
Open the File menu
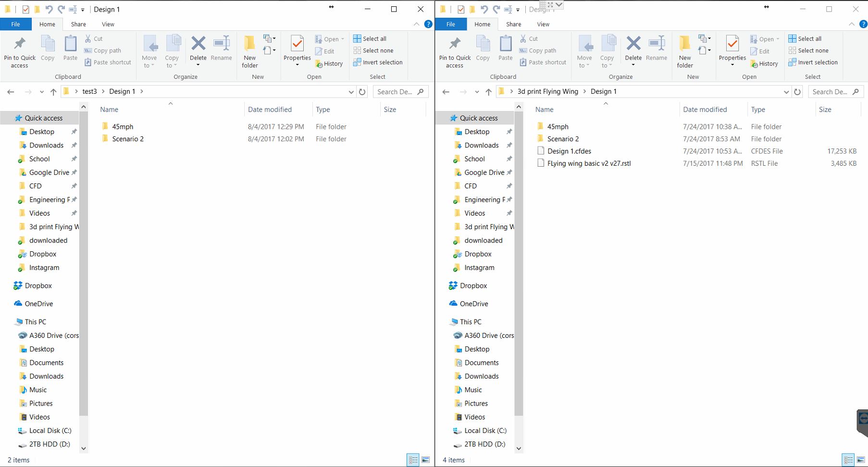pos(15,24)
